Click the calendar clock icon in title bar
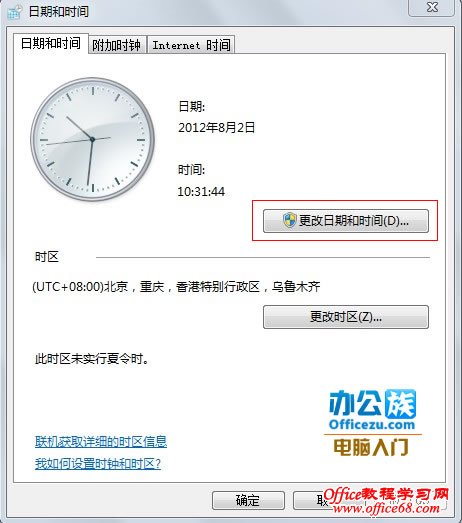Image resolution: width=462 pixels, height=523 pixels. (x=14, y=12)
